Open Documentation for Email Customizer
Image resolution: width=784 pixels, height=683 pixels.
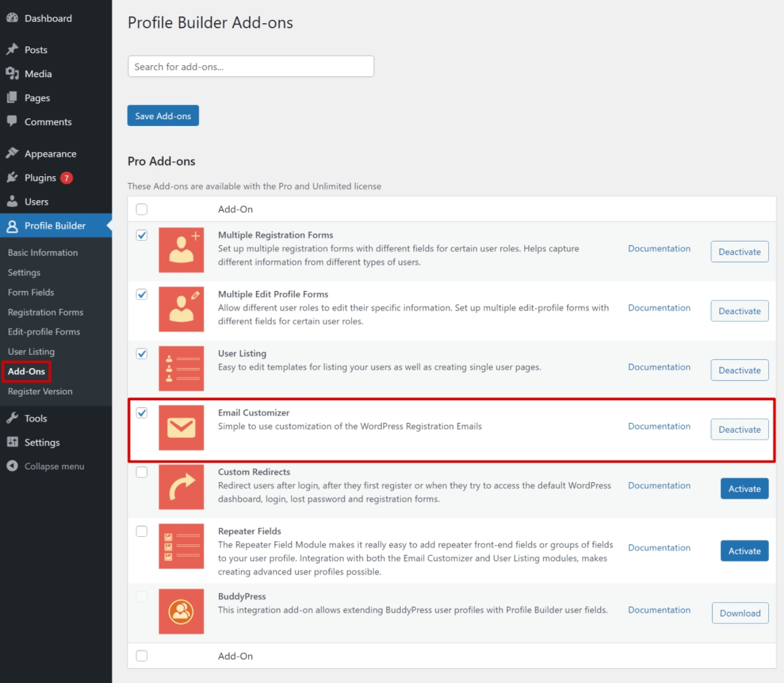point(659,426)
